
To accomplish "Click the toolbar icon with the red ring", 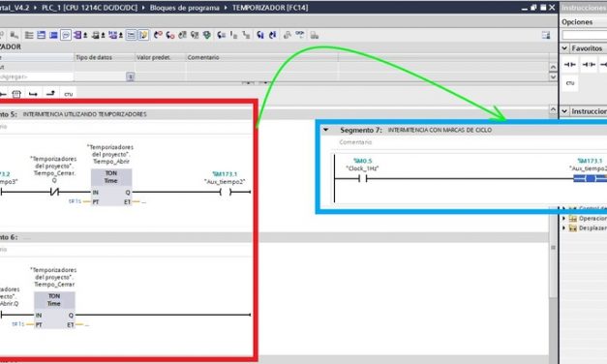I will tap(170, 35).
